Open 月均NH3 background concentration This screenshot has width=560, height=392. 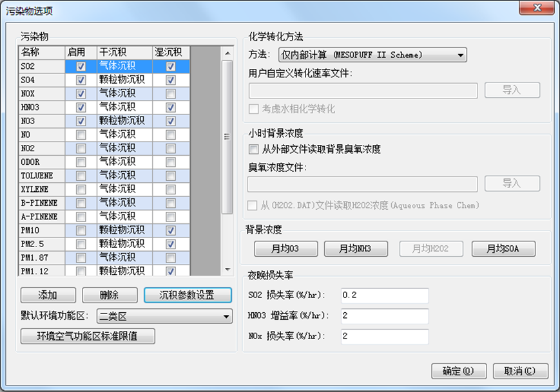[x=356, y=248]
